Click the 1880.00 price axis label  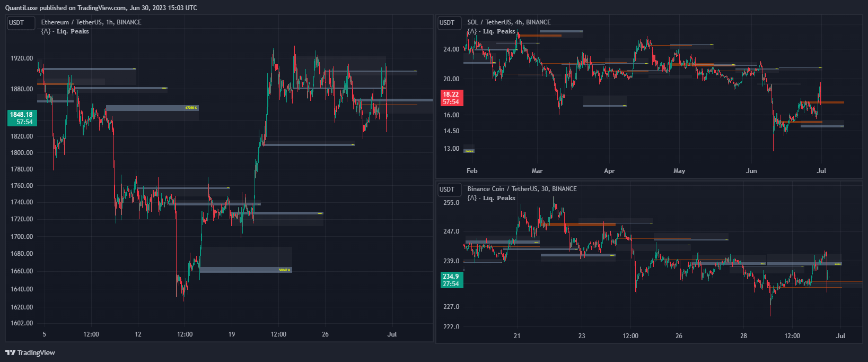point(22,89)
